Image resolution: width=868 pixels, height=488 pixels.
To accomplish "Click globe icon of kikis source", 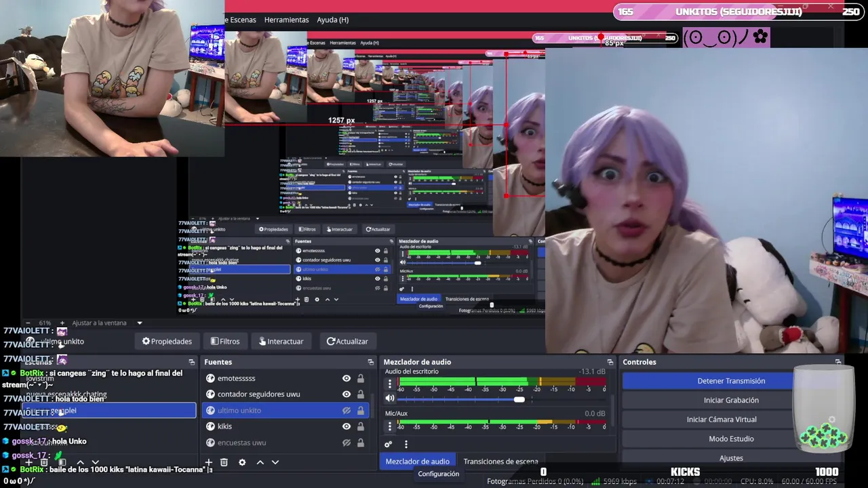I will click(210, 426).
